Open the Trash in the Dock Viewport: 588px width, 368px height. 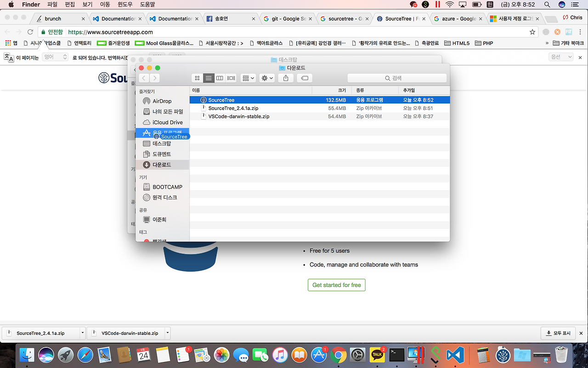click(x=561, y=355)
